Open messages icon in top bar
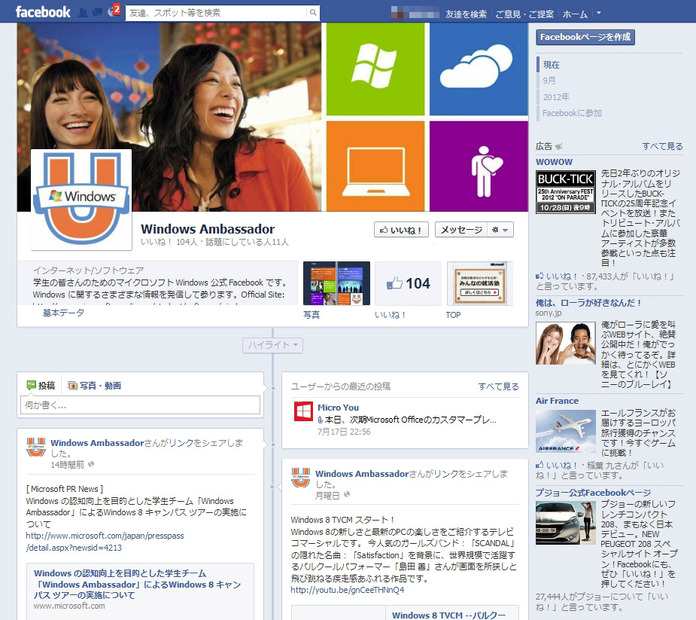The width and height of the screenshot is (696, 620). point(97,13)
